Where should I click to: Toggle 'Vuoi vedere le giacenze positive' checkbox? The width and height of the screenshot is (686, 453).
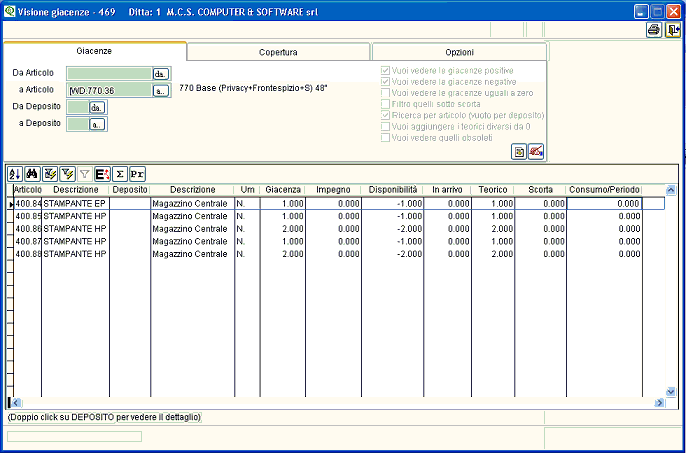[x=385, y=70]
